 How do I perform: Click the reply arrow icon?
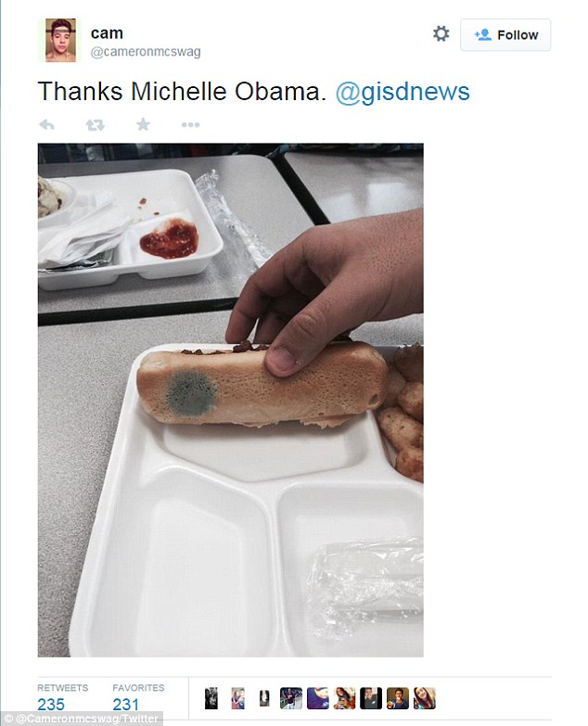point(46,124)
